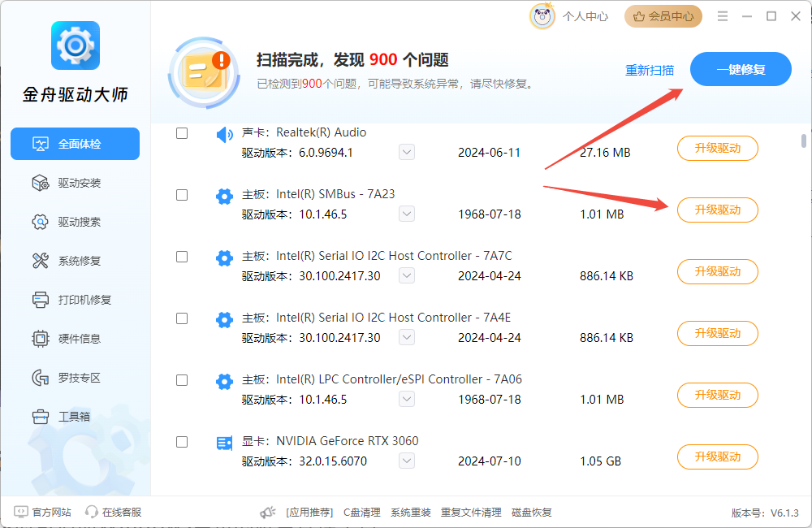This screenshot has width=812, height=528.
Task: Open the 重复文件清理 recommended app
Action: point(471,513)
